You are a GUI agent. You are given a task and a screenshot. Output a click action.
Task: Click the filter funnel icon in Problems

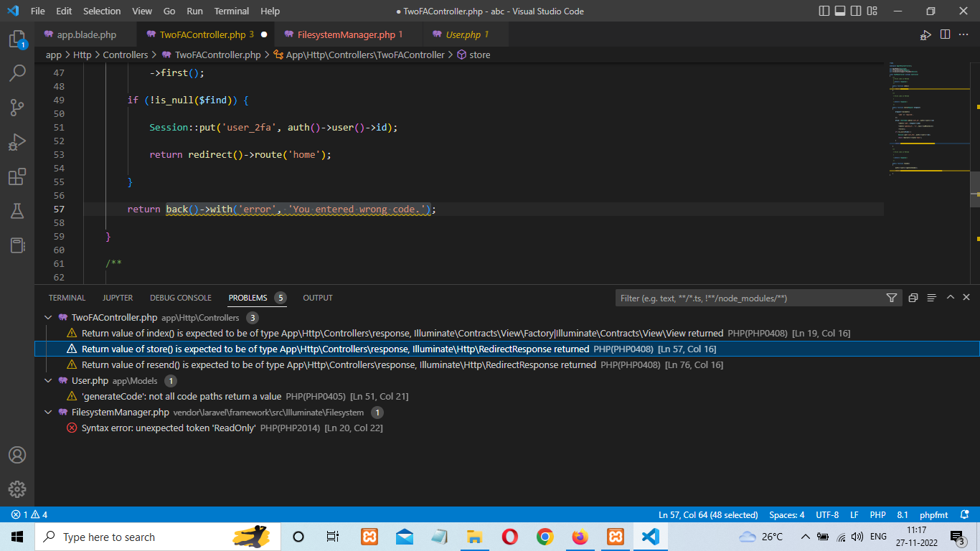pos(892,298)
